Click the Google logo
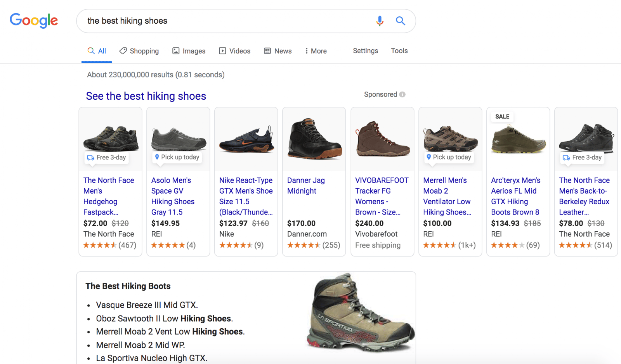The image size is (621, 364). 34,21
